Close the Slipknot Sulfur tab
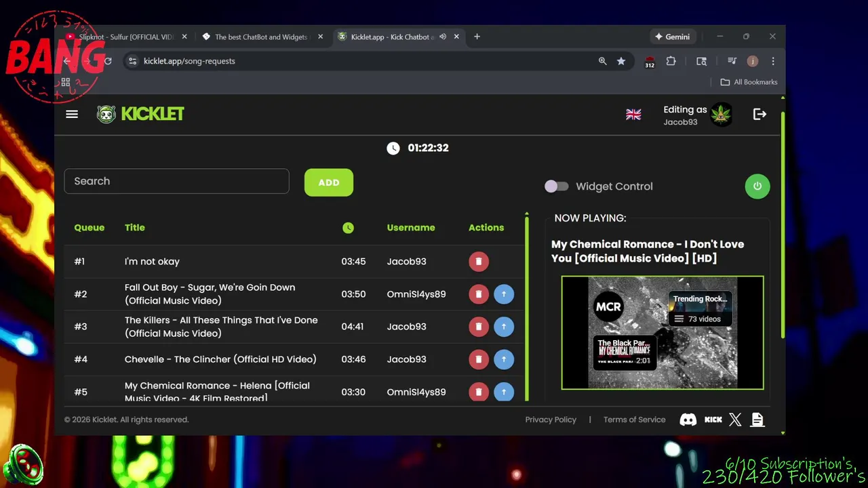 pos(184,37)
